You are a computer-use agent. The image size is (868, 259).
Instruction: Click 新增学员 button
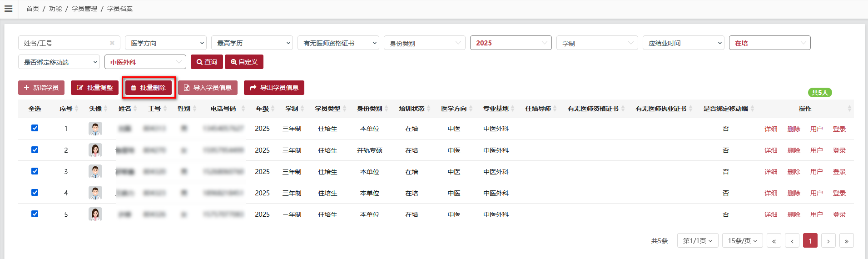tap(41, 88)
